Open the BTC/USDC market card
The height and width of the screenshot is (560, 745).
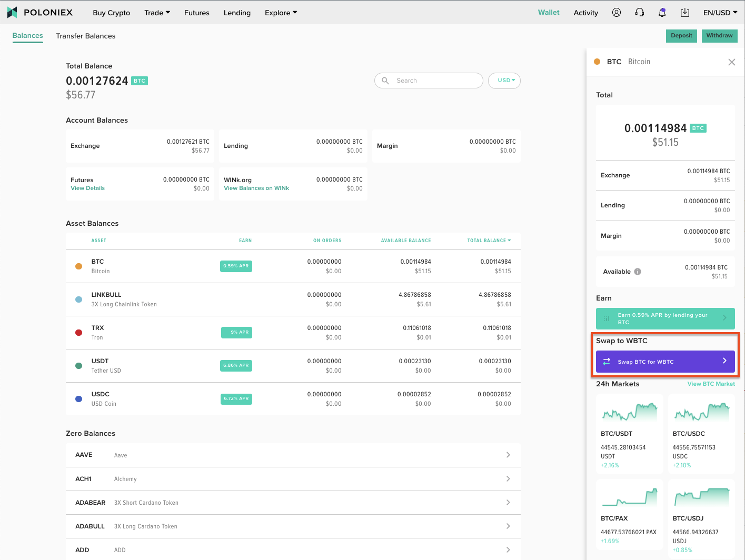701,434
